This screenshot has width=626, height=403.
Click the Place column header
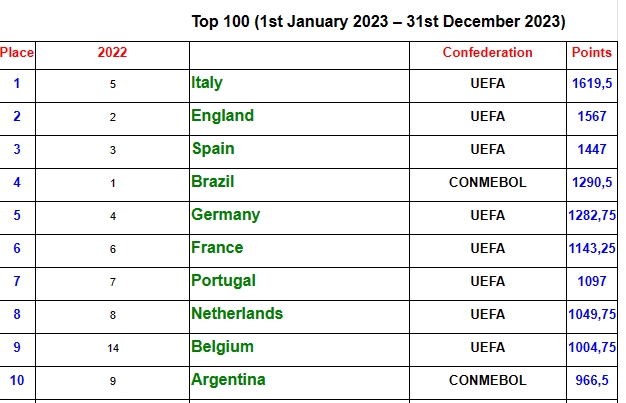(x=17, y=52)
